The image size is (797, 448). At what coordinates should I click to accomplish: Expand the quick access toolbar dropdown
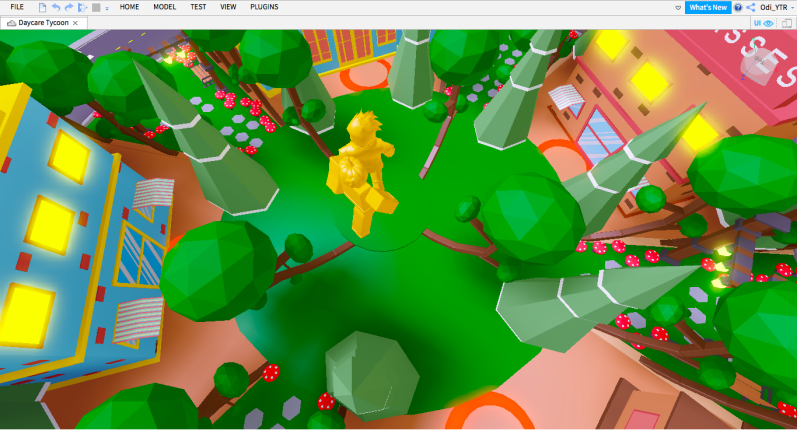107,8
